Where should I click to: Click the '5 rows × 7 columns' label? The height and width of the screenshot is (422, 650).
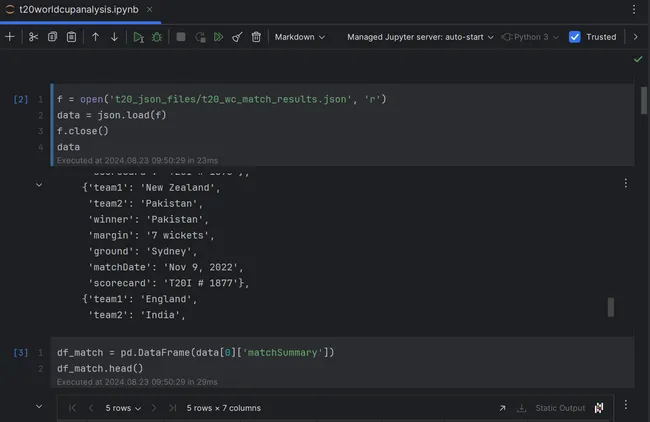[x=223, y=408]
